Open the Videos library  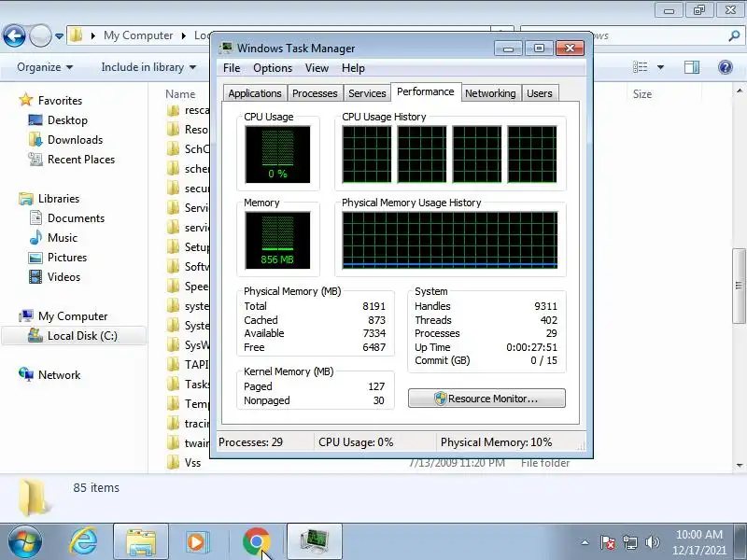point(63,276)
